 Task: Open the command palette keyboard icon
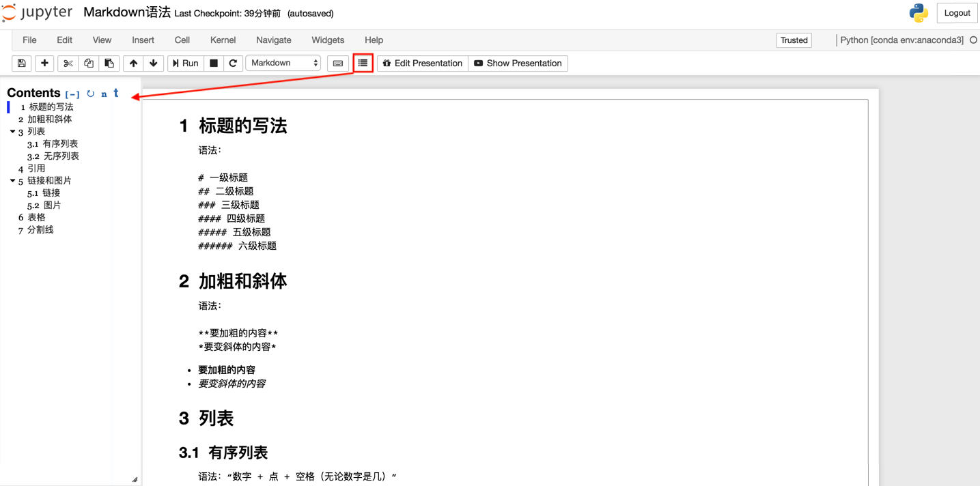tap(338, 63)
